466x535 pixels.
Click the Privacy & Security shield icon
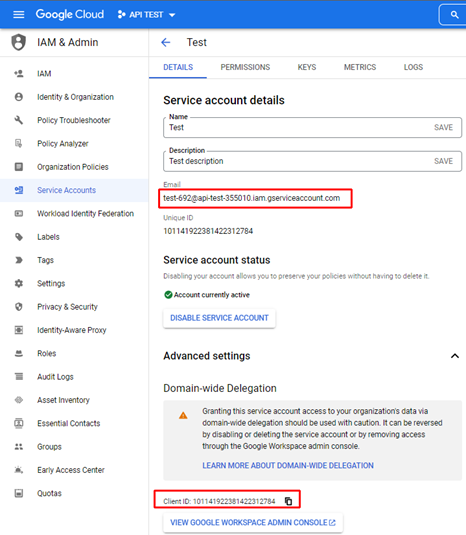pyautogui.click(x=19, y=307)
